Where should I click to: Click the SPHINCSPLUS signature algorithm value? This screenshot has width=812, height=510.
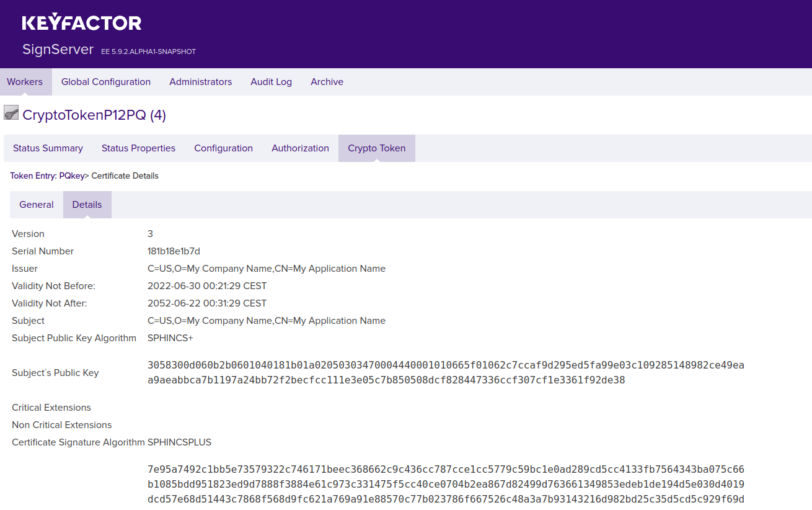(179, 442)
